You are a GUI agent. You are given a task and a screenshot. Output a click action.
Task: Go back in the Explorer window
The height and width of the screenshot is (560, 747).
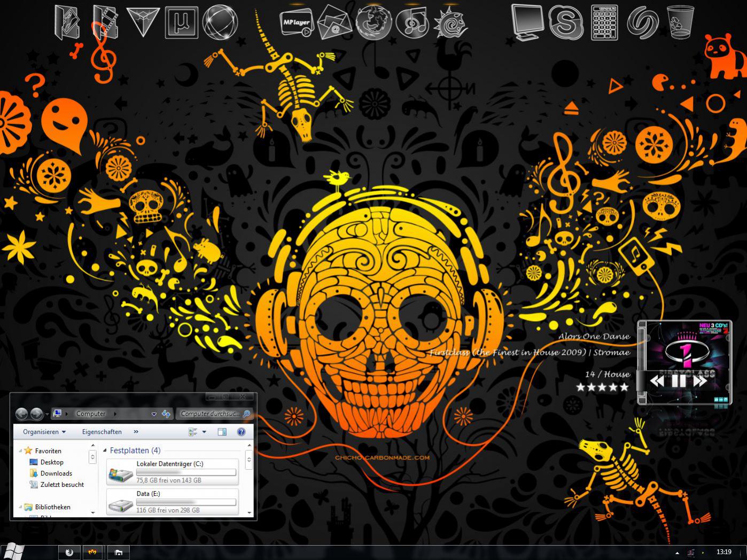click(x=21, y=414)
